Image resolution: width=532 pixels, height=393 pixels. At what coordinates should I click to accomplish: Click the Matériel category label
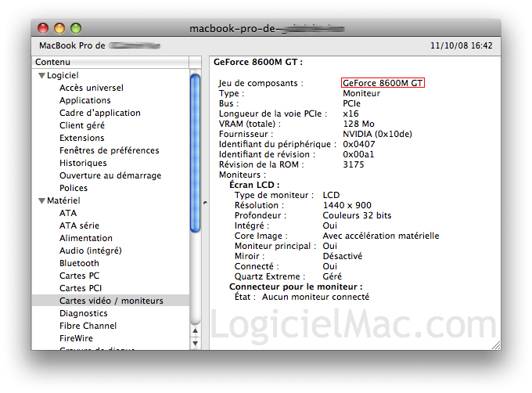click(63, 200)
